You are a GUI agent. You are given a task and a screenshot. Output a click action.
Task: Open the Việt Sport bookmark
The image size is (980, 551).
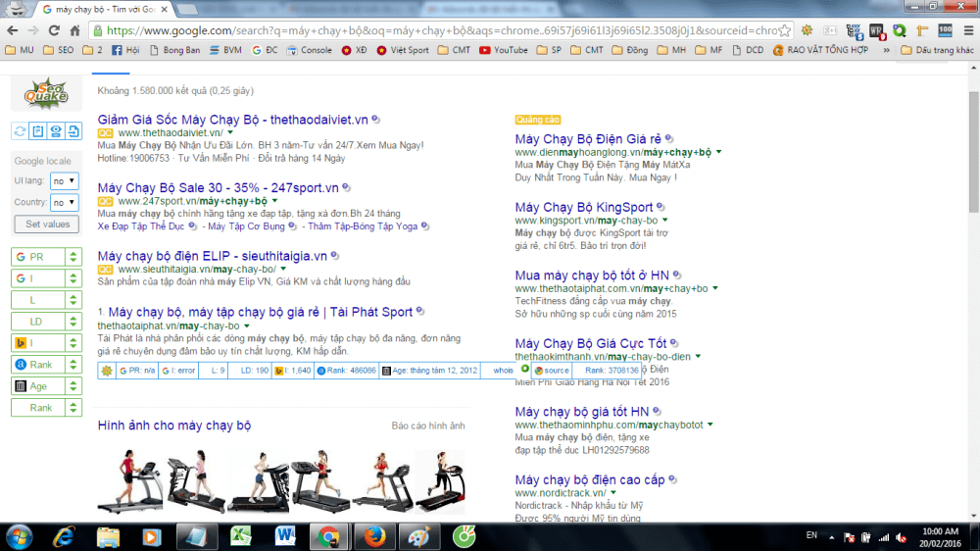tap(403, 50)
